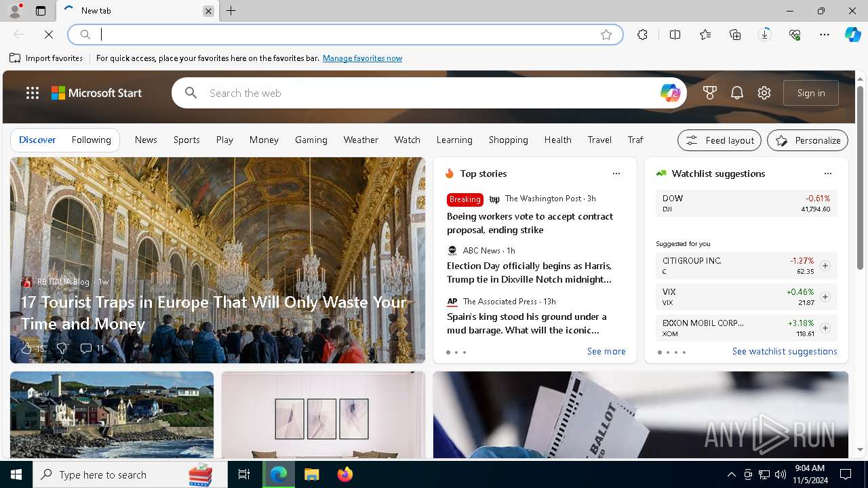Open a new tab with plus button
The image size is (868, 488).
pyautogui.click(x=231, y=11)
